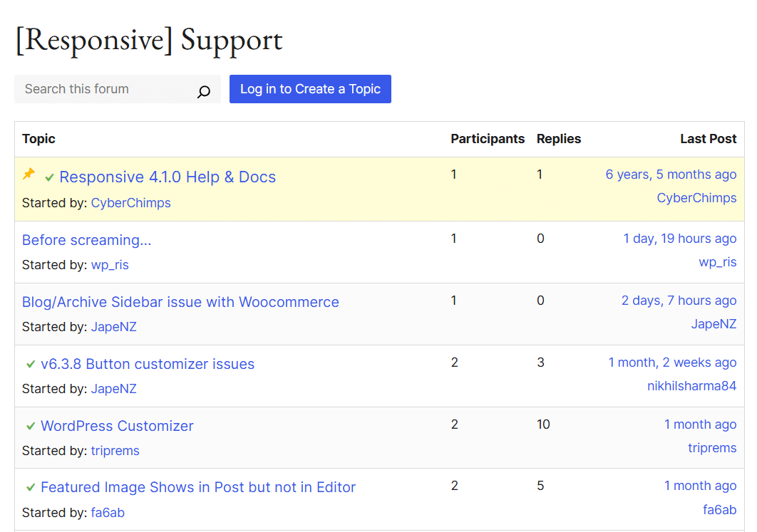Screen dimensions: 757x532
Task: Open JapeNZ starter link under v6.3.8 topic
Action: 114,389
